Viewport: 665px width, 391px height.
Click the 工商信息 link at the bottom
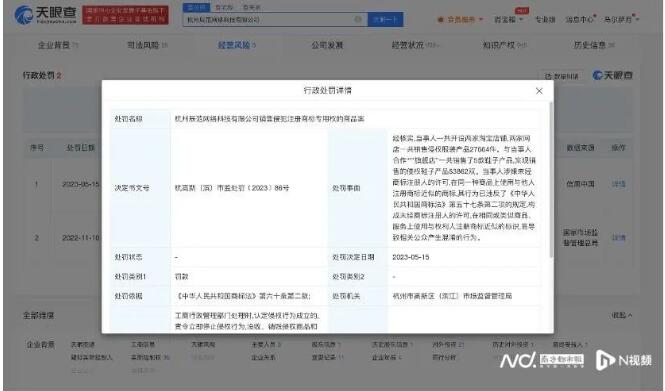click(x=142, y=345)
